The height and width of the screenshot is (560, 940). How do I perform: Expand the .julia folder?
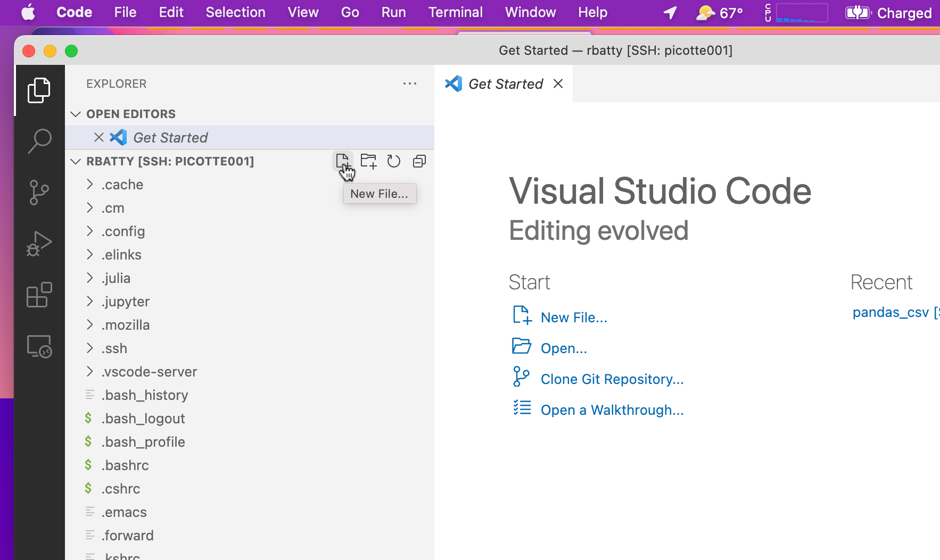pos(90,278)
